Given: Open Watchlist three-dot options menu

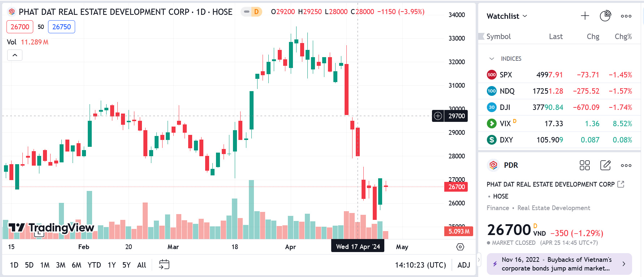Looking at the screenshot, I should [x=626, y=16].
